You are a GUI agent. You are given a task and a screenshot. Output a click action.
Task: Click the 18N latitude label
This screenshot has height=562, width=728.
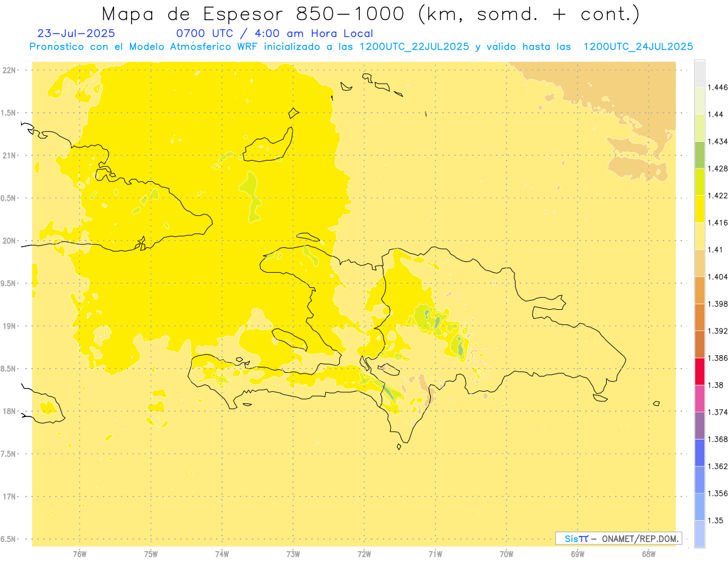(8, 411)
